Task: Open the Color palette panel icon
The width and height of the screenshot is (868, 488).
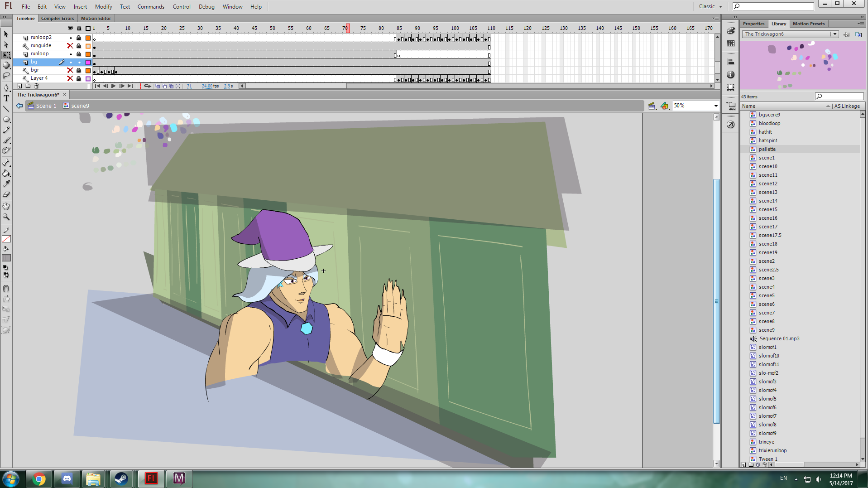Action: [730, 31]
